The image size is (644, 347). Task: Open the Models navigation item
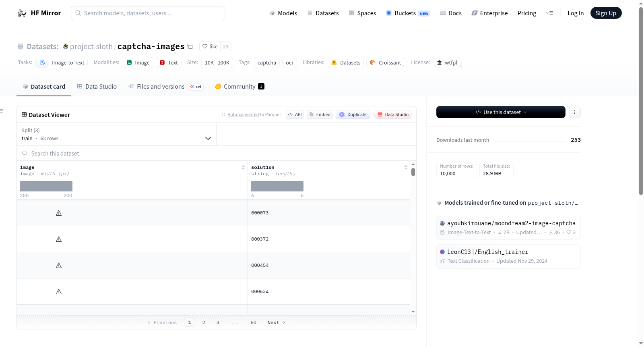tap(283, 13)
